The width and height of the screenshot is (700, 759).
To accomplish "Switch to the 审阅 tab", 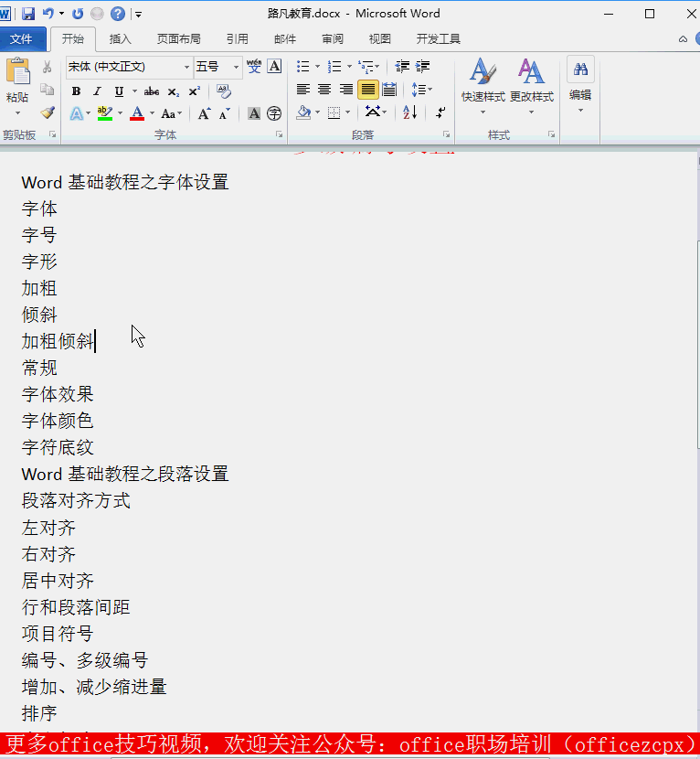I will [333, 38].
